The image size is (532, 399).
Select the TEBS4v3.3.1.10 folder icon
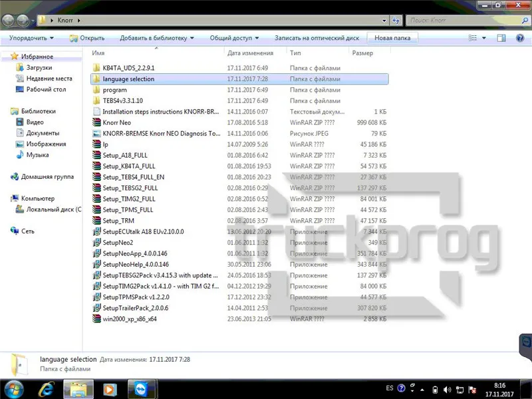pyautogui.click(x=96, y=101)
